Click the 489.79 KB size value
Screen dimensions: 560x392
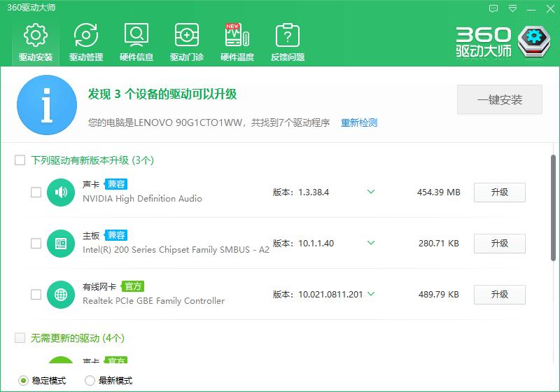click(x=439, y=295)
